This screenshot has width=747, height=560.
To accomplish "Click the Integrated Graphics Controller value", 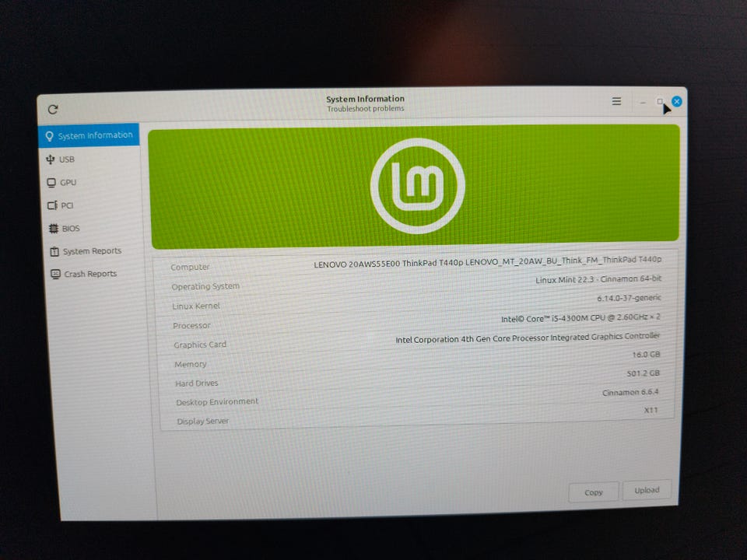I will (528, 338).
